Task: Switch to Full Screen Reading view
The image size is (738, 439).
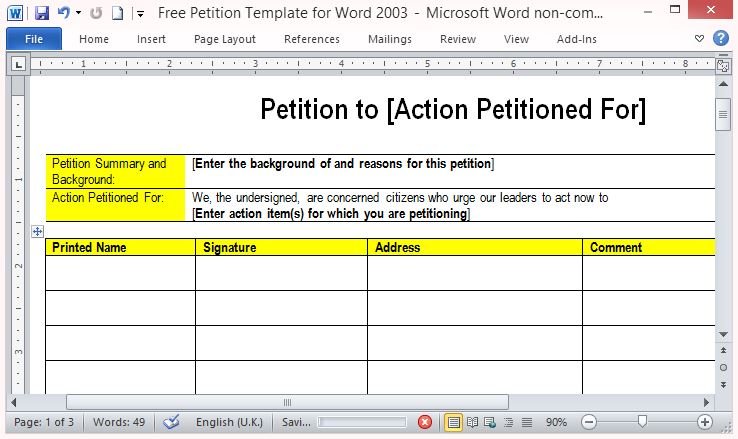Action: (472, 422)
